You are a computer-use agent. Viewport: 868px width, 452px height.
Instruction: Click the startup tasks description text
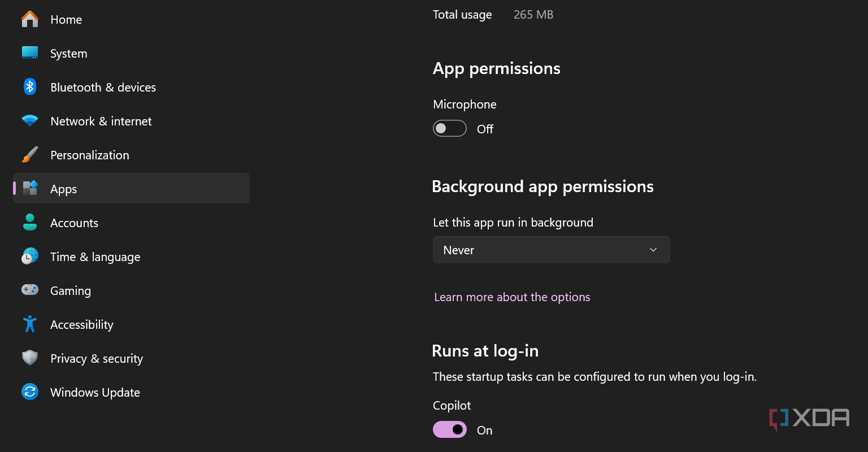[594, 377]
